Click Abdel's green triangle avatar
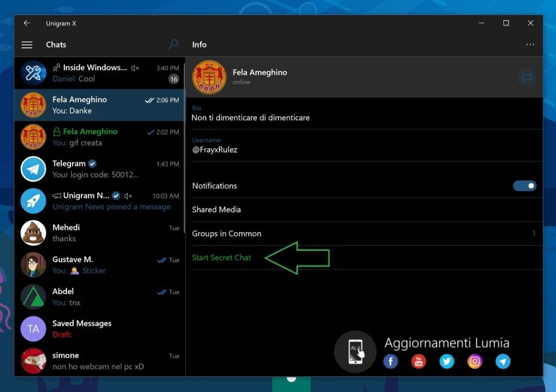 point(33,297)
